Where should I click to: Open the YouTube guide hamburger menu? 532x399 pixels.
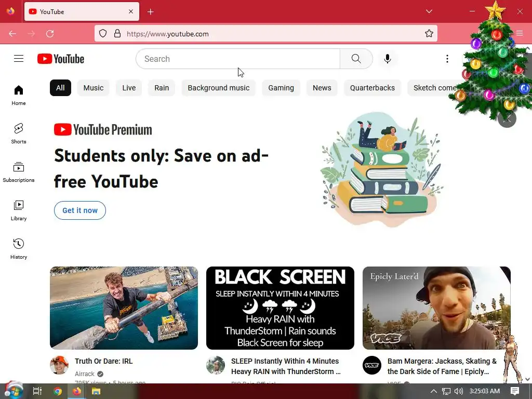[19, 59]
